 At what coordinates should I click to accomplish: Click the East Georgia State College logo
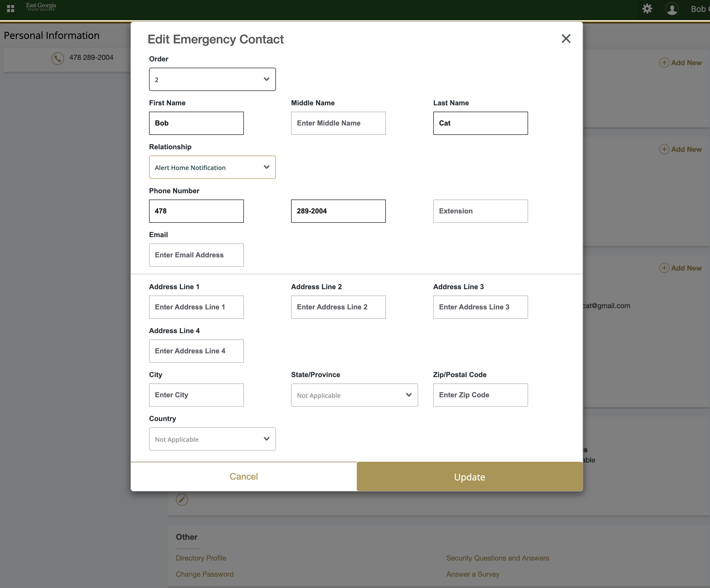click(41, 7)
